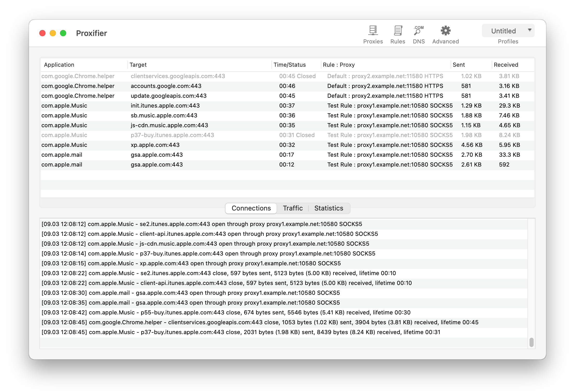
Task: Open the Advanced gear icon
Action: click(445, 31)
